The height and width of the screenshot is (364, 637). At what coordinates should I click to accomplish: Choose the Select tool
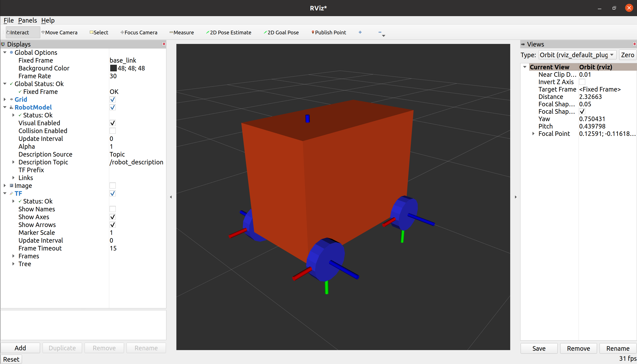point(99,32)
